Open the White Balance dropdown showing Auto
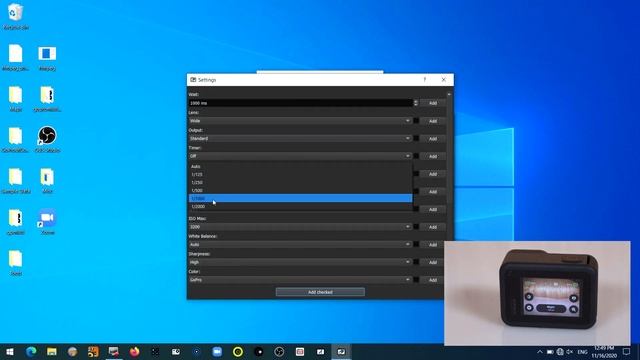 pos(300,244)
